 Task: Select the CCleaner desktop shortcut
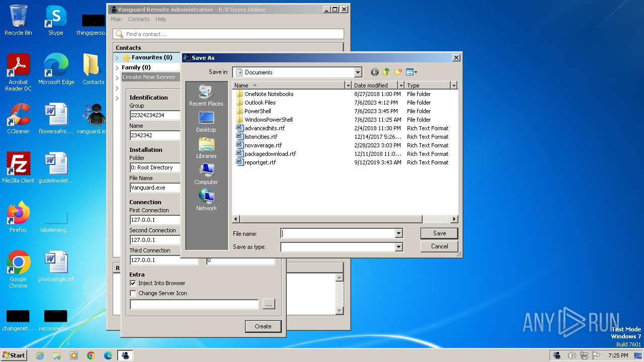pos(18,119)
